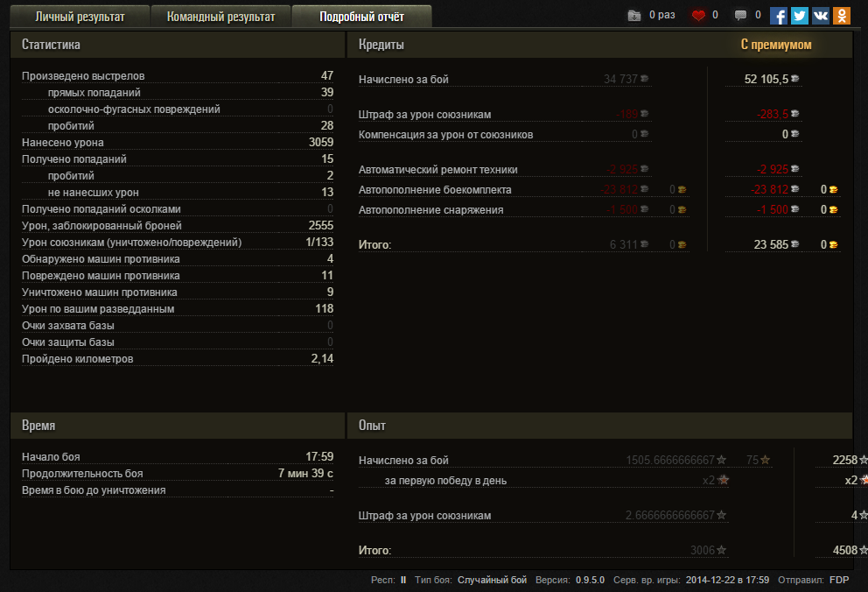868x592 pixels.
Task: Like the replay with heart icon
Action: (698, 16)
